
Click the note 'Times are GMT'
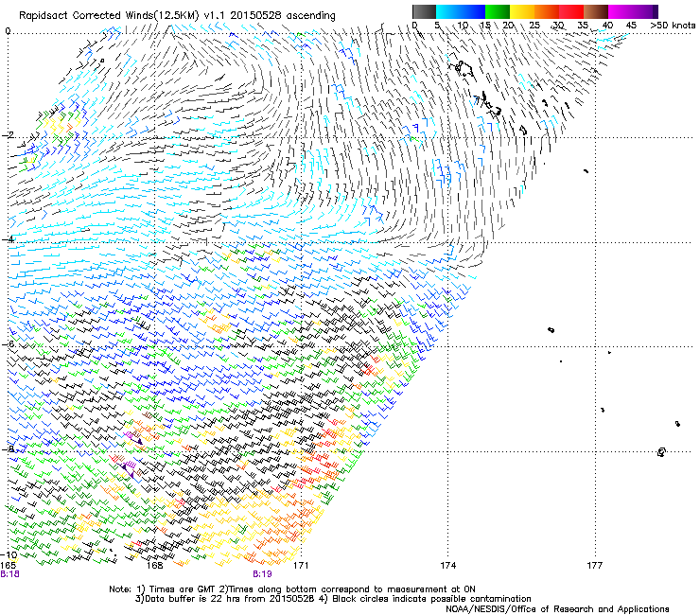tap(181, 589)
